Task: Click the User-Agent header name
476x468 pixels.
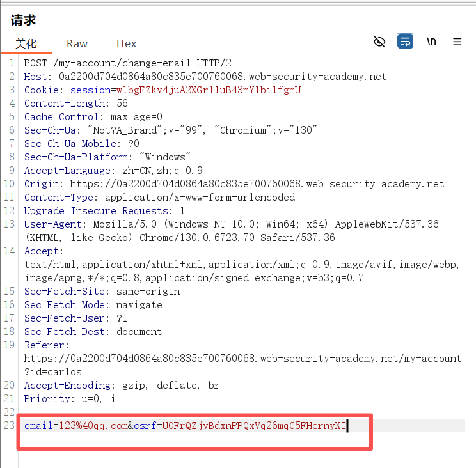Action: [54, 224]
